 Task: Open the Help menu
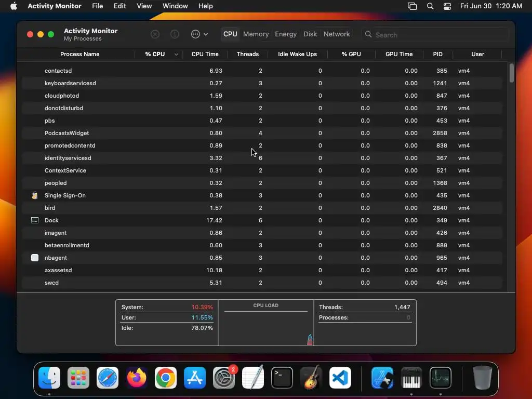pyautogui.click(x=206, y=6)
